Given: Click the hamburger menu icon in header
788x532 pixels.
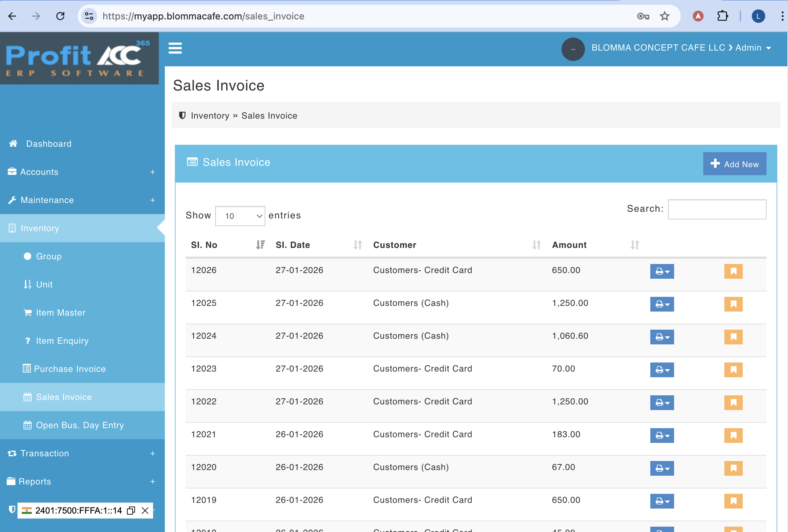Looking at the screenshot, I should coord(175,48).
